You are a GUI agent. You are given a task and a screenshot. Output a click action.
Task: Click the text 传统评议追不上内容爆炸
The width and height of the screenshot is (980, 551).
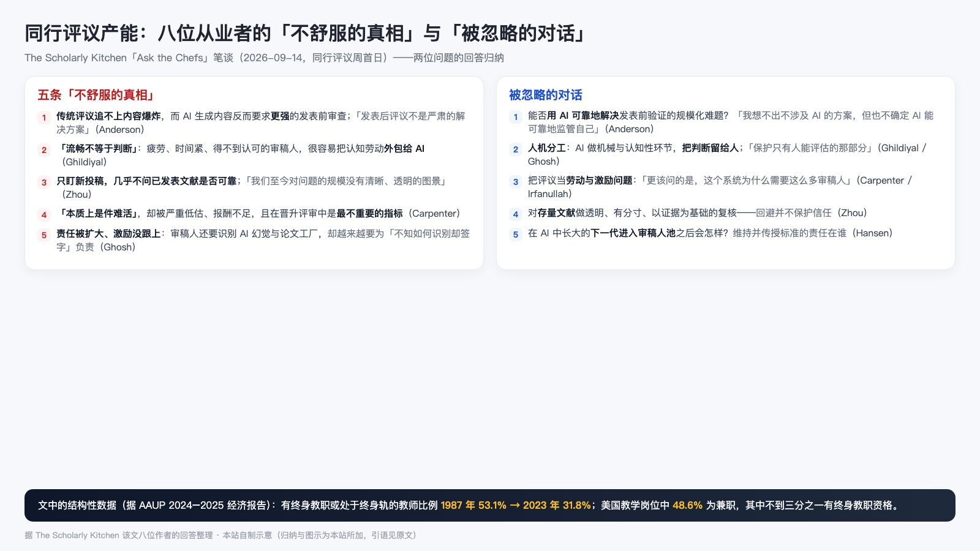tap(108, 116)
